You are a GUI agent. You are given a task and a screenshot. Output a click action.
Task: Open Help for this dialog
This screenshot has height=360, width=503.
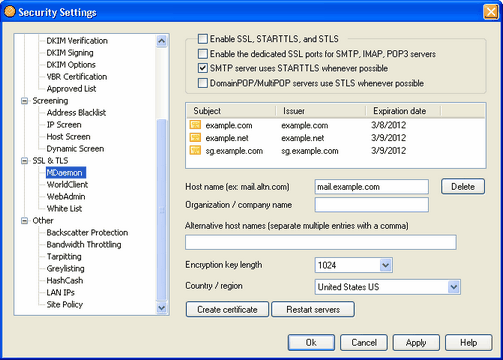click(469, 342)
